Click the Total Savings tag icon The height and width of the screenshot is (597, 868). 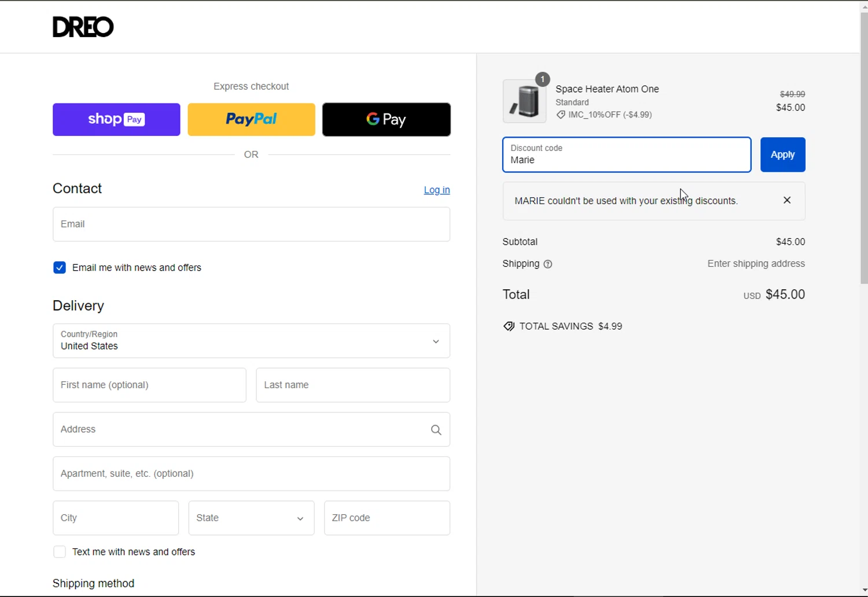(509, 326)
